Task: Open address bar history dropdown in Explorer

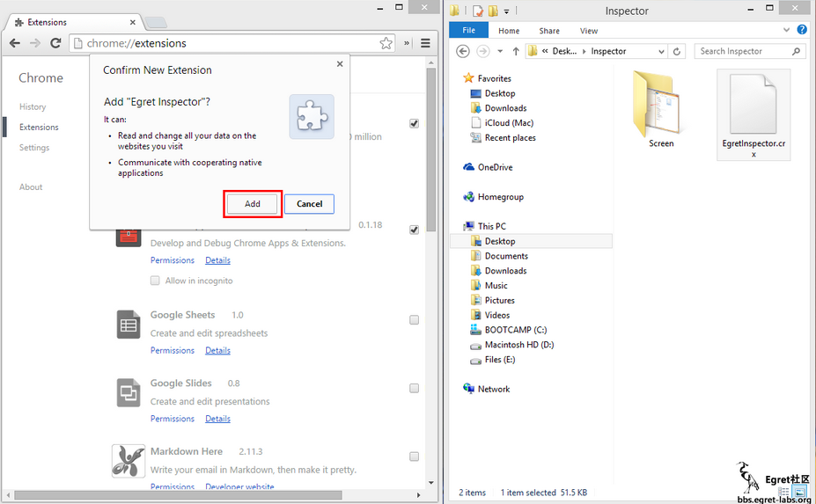Action: pos(661,52)
